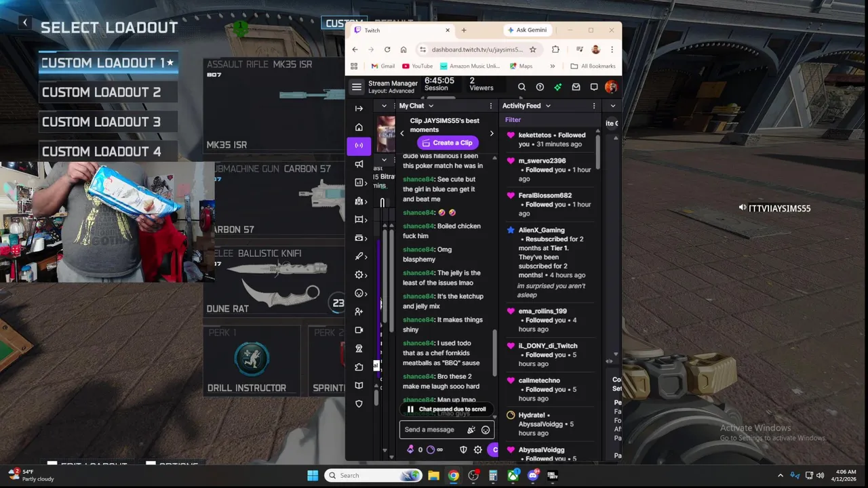868x488 pixels.
Task: Open the Amazon Music bookmark
Action: pos(470,66)
